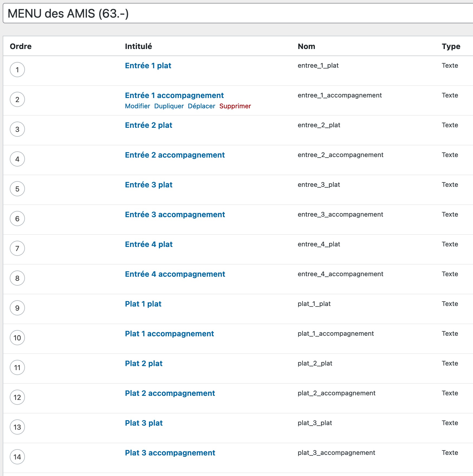This screenshot has width=473, height=476.
Task: Click order handle number 7
Action: pyautogui.click(x=17, y=249)
